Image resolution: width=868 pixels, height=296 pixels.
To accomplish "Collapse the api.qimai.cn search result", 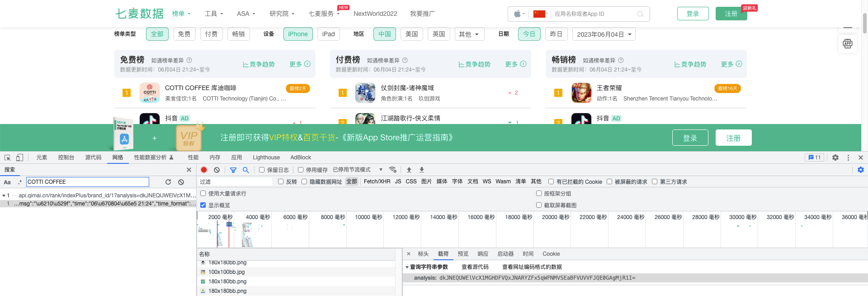I will pos(4,196).
